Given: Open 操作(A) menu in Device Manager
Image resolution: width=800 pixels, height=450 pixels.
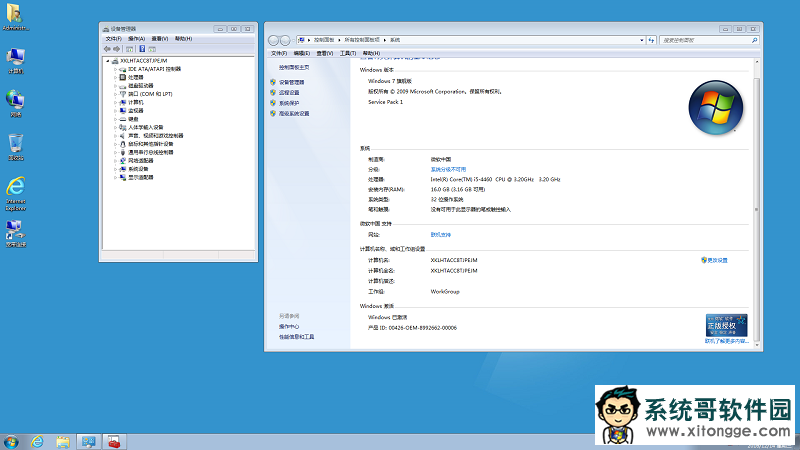Looking at the screenshot, I should click(136, 39).
